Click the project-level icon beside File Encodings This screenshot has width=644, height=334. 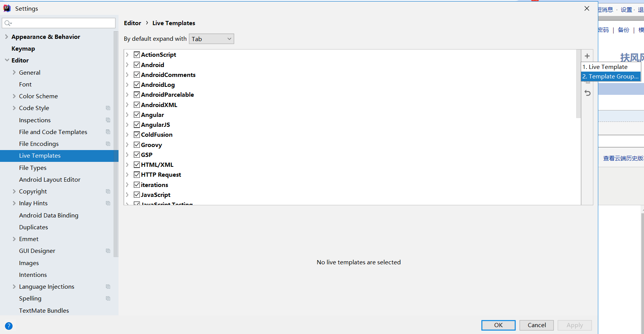tap(108, 144)
